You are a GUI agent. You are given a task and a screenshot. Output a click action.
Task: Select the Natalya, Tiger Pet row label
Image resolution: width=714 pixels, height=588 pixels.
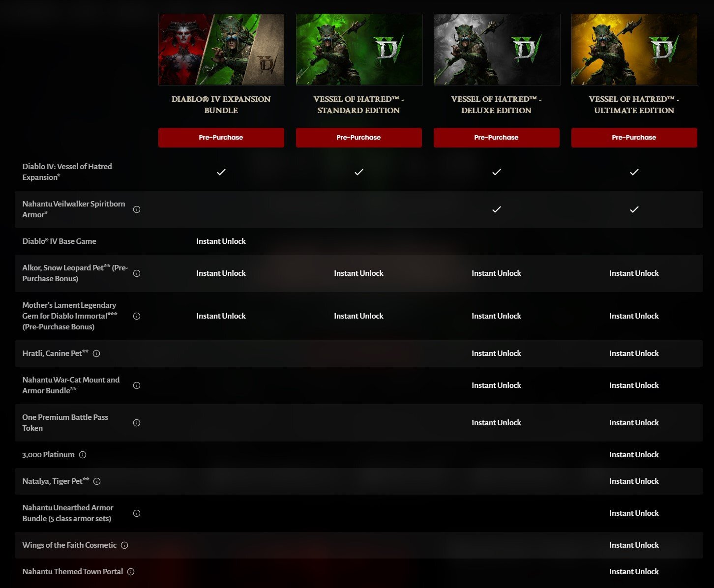[x=56, y=481]
